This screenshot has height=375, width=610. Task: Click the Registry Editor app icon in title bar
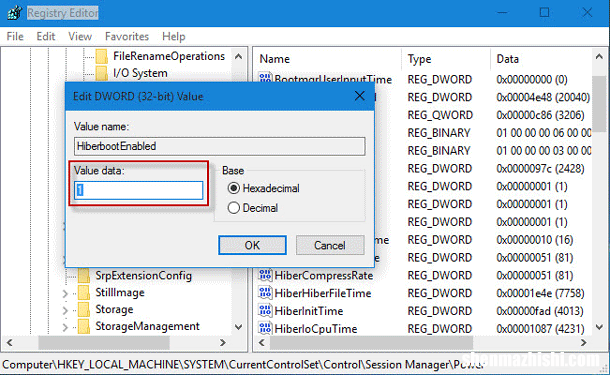[15, 13]
